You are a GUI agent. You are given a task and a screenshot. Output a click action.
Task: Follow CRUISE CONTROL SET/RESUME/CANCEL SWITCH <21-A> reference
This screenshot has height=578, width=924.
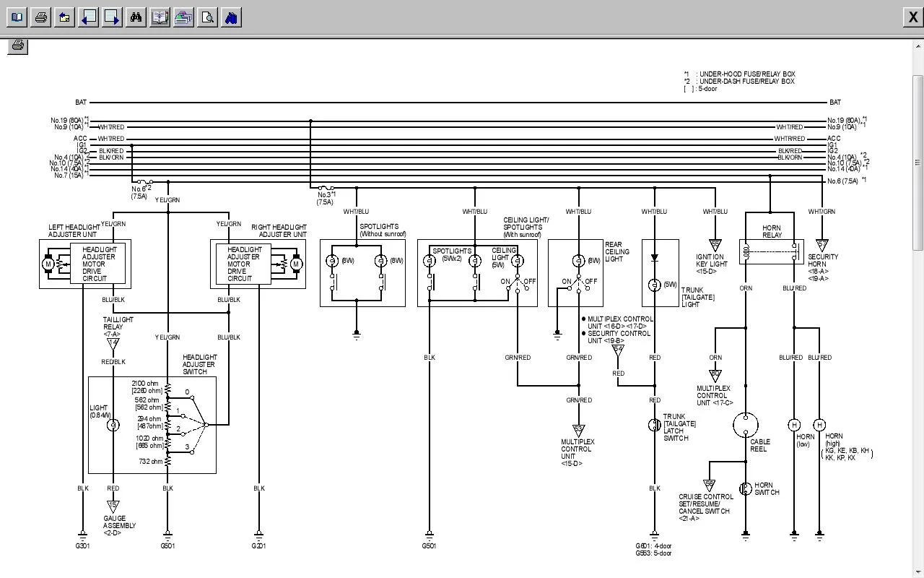click(x=706, y=507)
